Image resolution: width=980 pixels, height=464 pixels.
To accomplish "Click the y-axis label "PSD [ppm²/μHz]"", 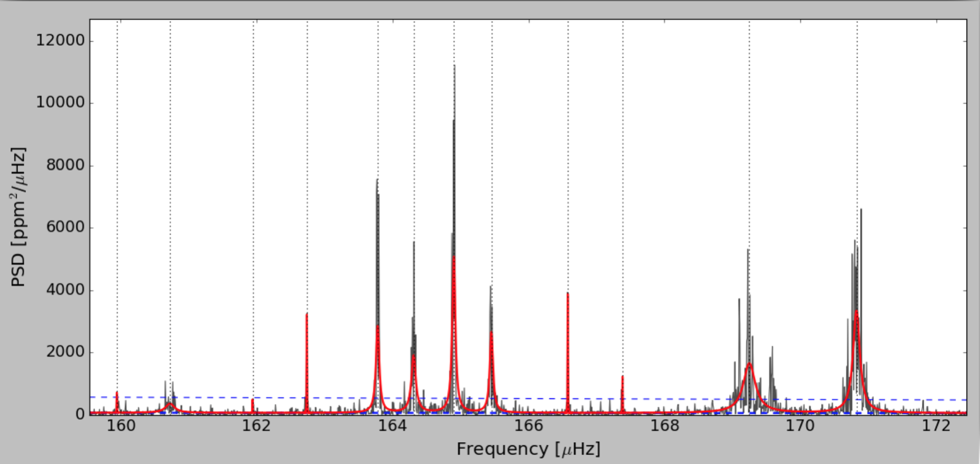I will (x=18, y=217).
